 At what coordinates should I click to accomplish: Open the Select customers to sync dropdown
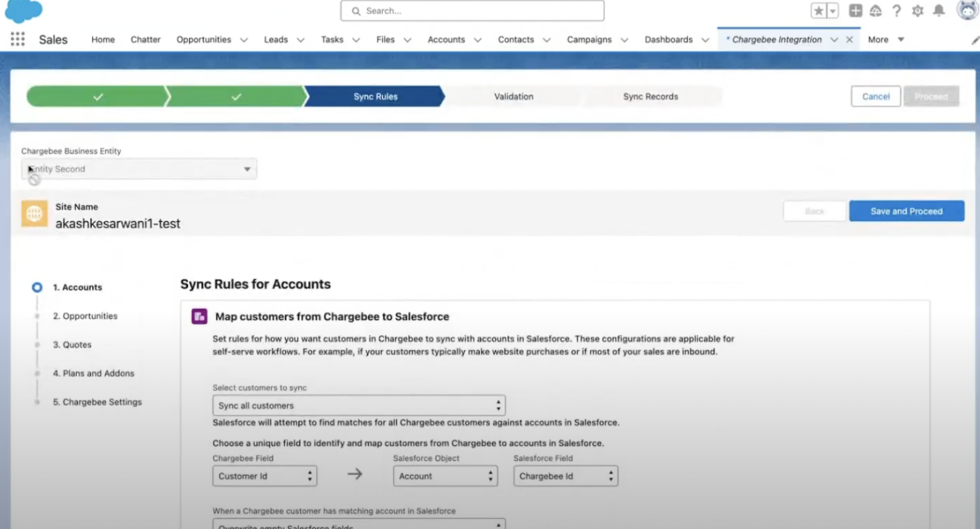click(x=359, y=405)
